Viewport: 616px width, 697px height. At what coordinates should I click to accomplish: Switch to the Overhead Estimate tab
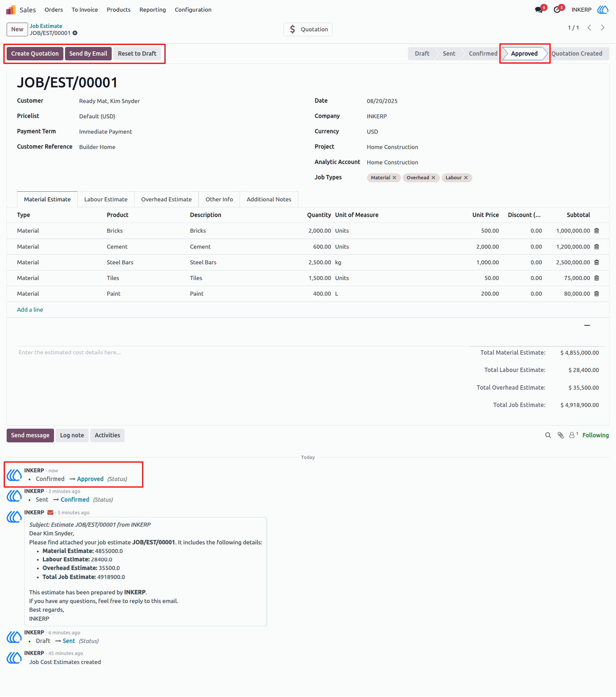[166, 199]
